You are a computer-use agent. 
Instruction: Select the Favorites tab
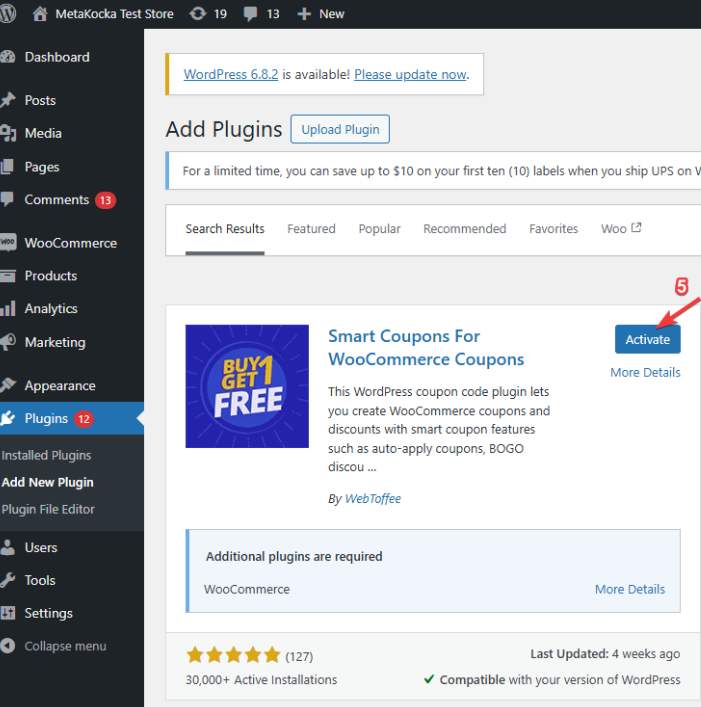pos(554,229)
